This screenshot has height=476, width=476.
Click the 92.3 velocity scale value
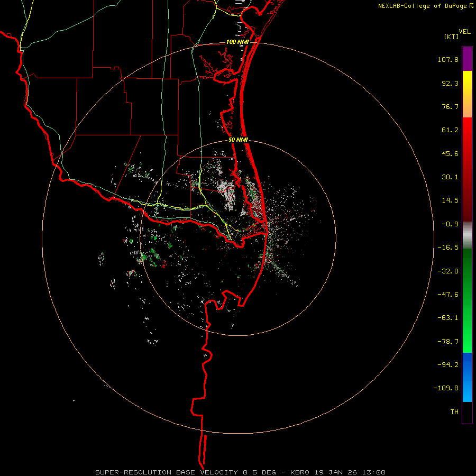pos(450,83)
